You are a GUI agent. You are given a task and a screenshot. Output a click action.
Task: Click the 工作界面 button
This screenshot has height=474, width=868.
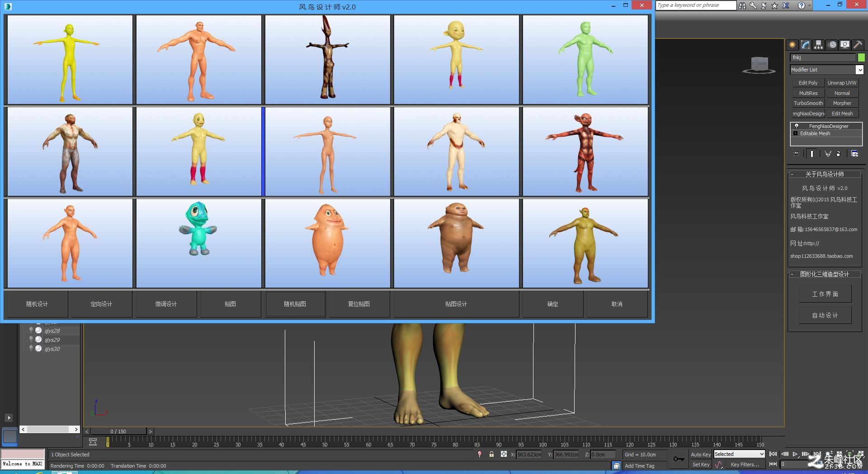825,294
